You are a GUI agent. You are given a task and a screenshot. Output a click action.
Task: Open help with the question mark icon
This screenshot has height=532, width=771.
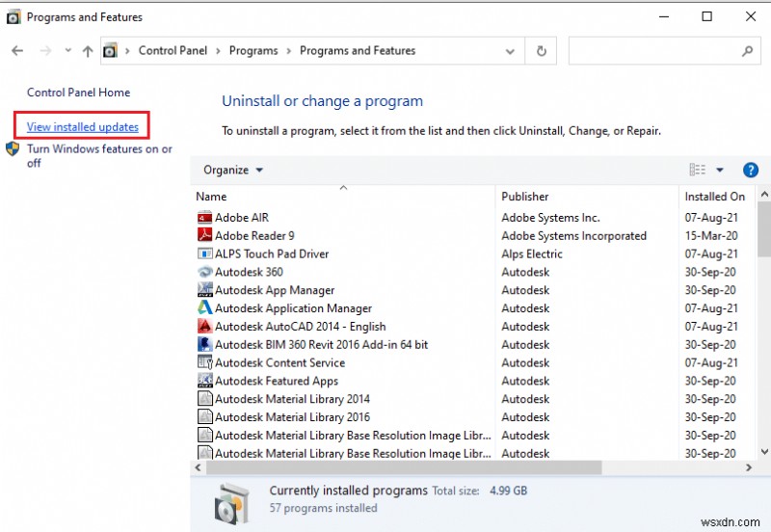(x=751, y=171)
